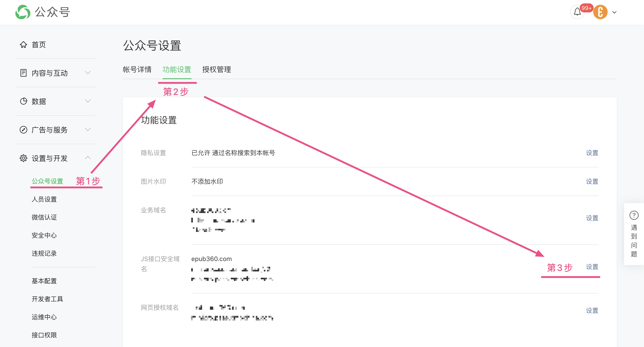Click the 内容与互动 document icon
The height and width of the screenshot is (347, 644).
pos(23,73)
